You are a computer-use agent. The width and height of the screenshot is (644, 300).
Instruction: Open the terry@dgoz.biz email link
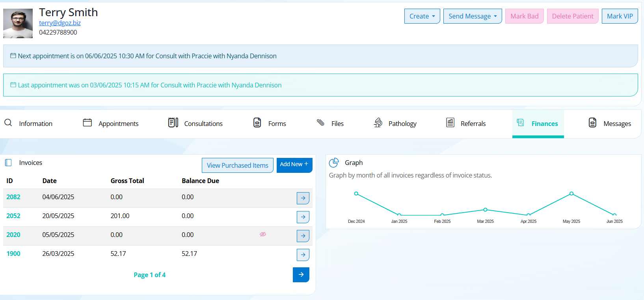click(x=60, y=23)
